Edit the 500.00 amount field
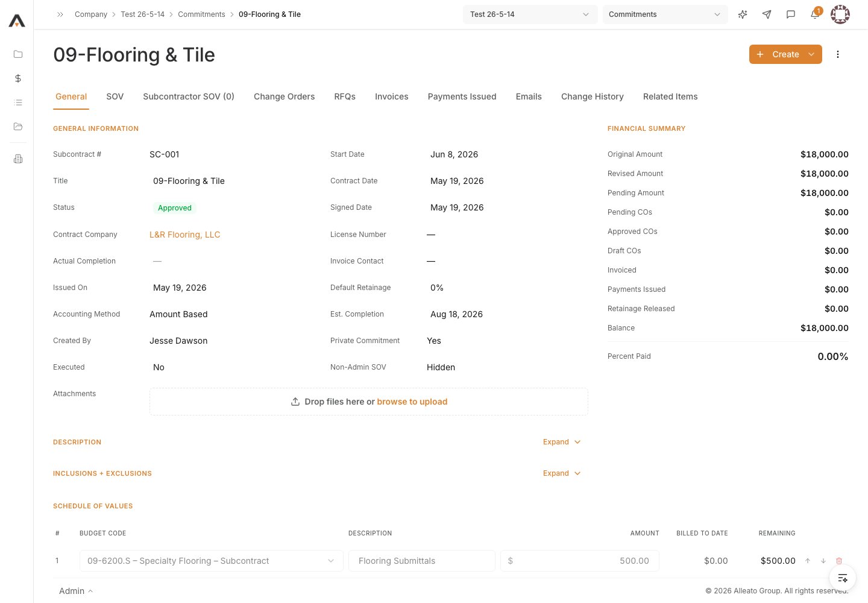The width and height of the screenshot is (868, 603). tap(580, 561)
